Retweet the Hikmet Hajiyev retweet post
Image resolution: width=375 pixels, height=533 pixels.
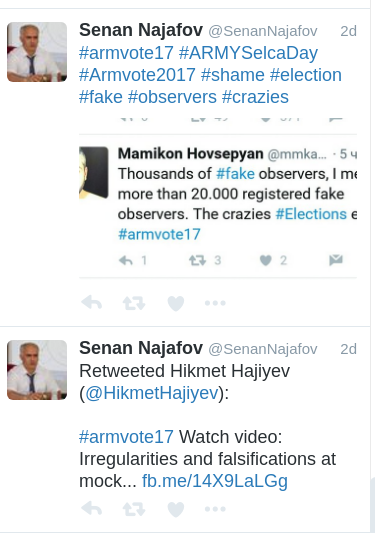click(x=134, y=509)
